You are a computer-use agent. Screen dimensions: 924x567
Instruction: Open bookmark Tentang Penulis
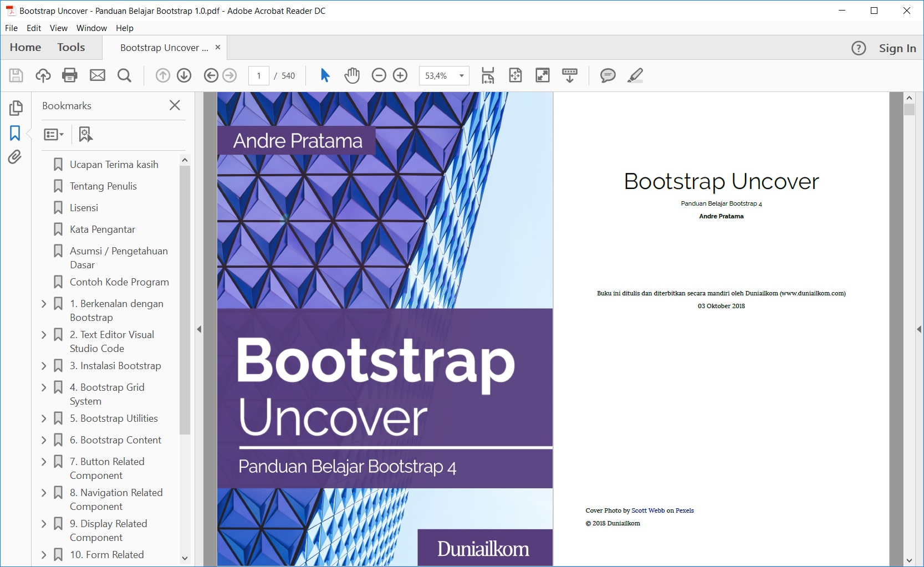click(x=103, y=186)
